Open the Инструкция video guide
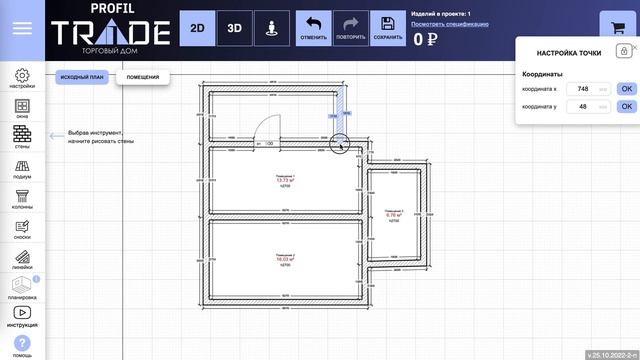The image size is (640, 360). click(22, 317)
